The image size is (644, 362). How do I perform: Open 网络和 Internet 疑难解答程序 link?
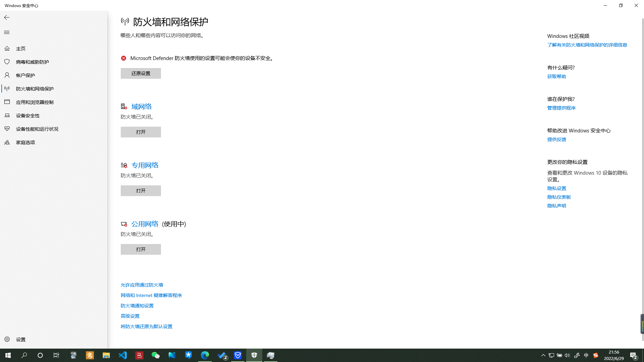pyautogui.click(x=151, y=295)
